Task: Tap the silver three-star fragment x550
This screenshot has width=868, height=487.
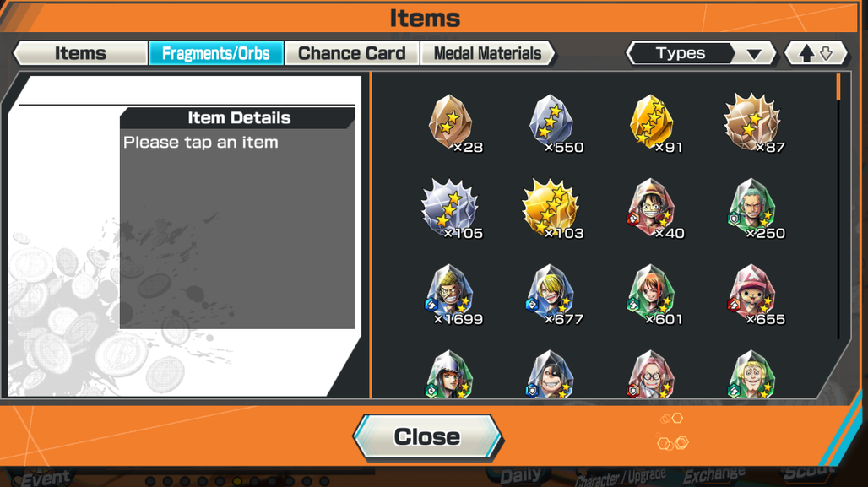Action: click(552, 123)
